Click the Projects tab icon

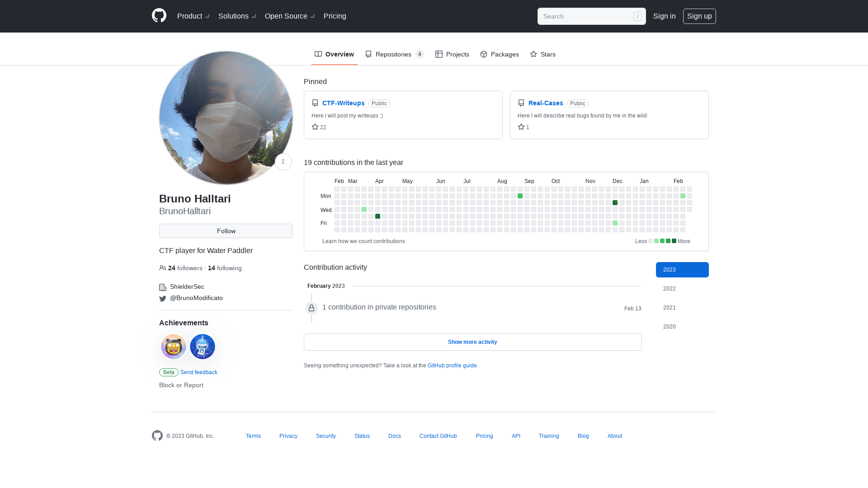438,54
